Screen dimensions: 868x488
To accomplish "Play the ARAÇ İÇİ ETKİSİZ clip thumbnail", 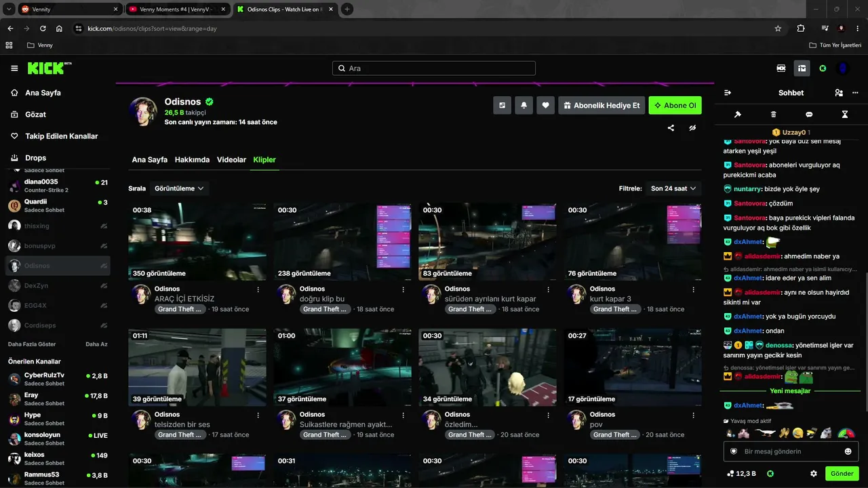I will (197, 242).
